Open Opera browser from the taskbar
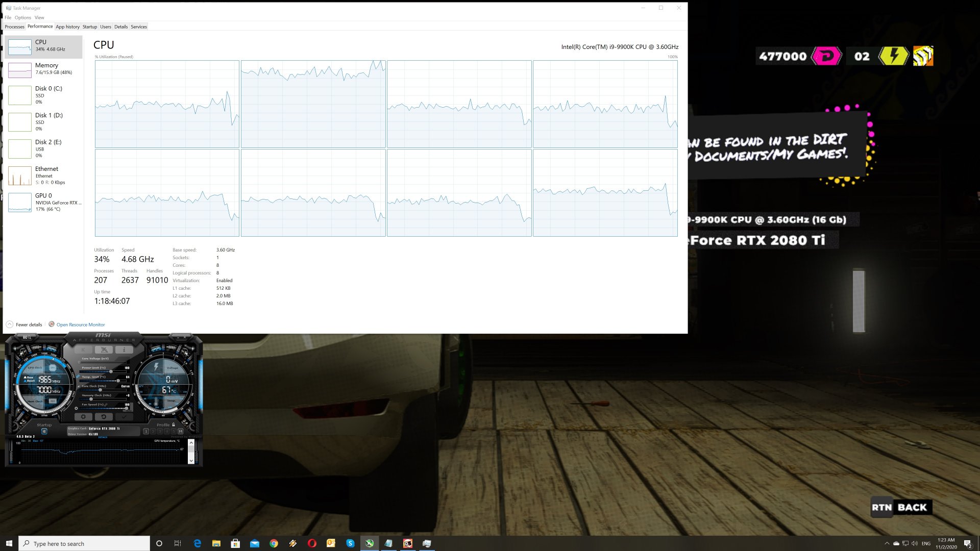Screen dimensions: 980x551 pos(312,543)
